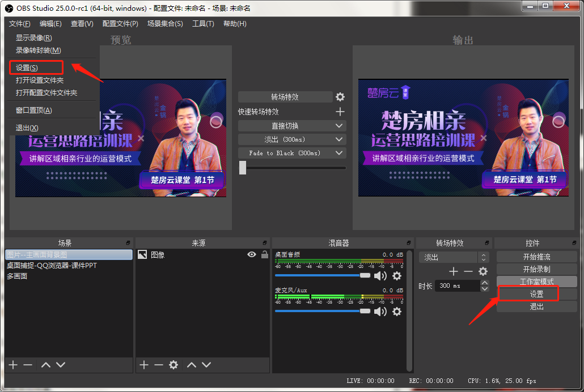
Task: Mute the 桌面音频 speaker icon
Action: (x=380, y=276)
